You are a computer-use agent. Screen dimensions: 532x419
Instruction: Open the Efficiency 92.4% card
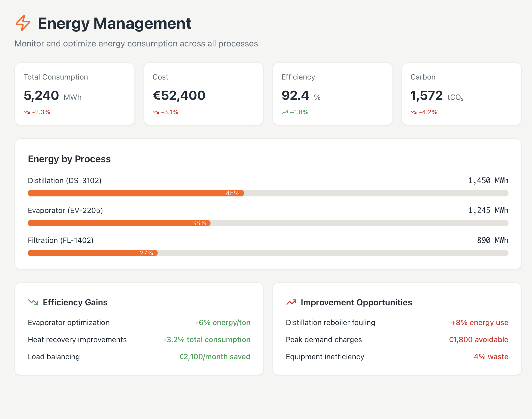[332, 94]
